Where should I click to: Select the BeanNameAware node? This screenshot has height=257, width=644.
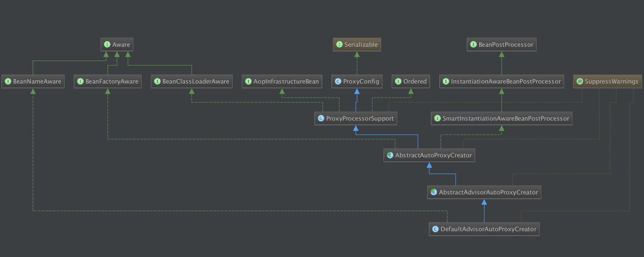pyautogui.click(x=33, y=81)
